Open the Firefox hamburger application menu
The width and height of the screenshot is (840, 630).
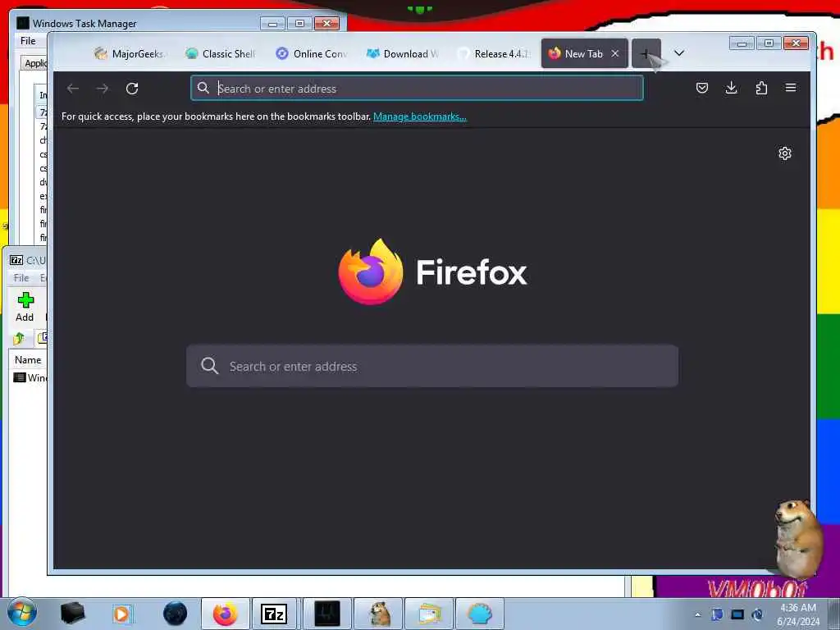click(791, 88)
